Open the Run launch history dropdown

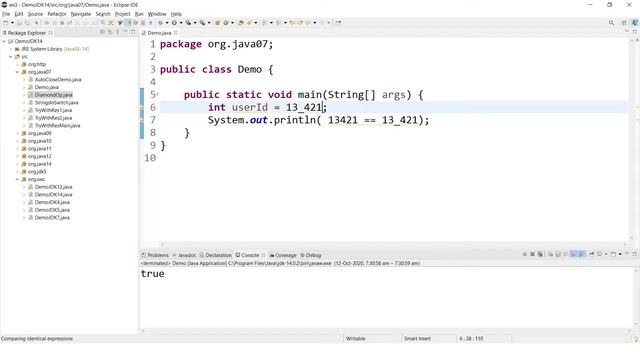point(181,23)
